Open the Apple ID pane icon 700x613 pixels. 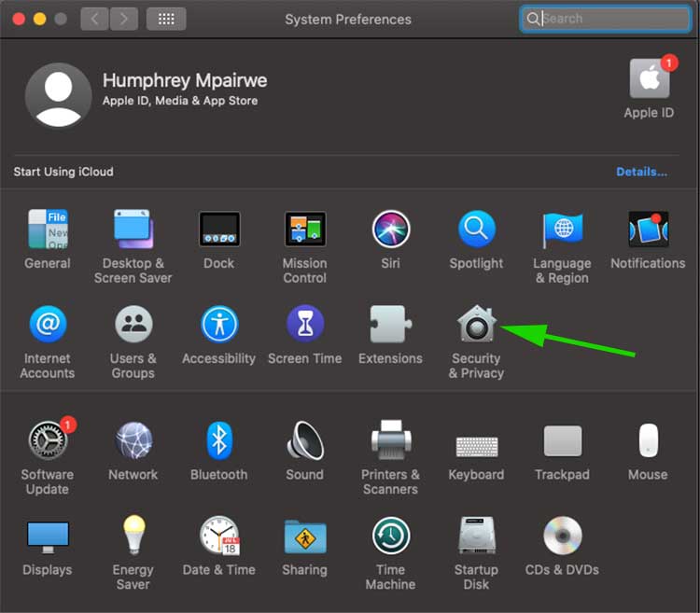[649, 78]
